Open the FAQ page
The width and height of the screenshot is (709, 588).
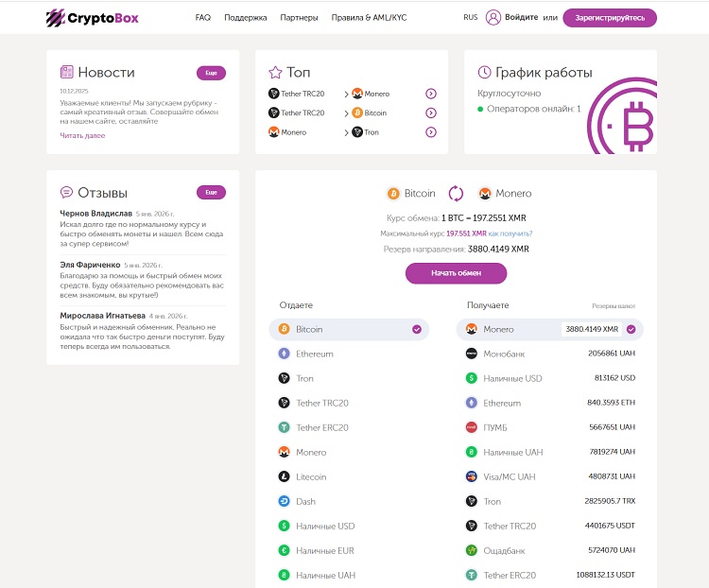tap(203, 18)
